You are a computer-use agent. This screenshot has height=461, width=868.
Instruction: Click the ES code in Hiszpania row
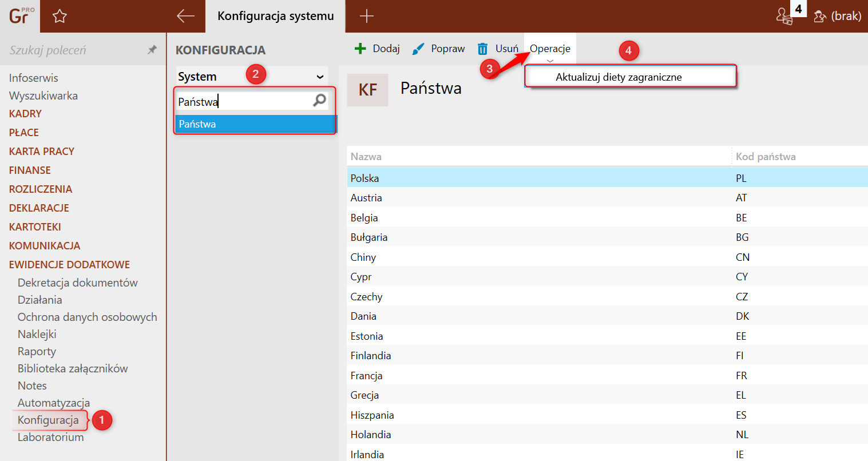[741, 415]
